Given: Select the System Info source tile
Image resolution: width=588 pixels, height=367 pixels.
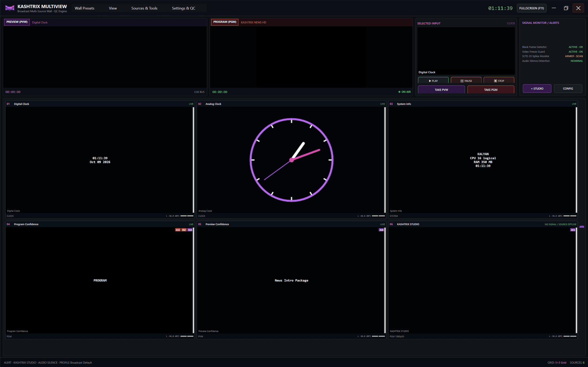Looking at the screenshot, I should [483, 160].
